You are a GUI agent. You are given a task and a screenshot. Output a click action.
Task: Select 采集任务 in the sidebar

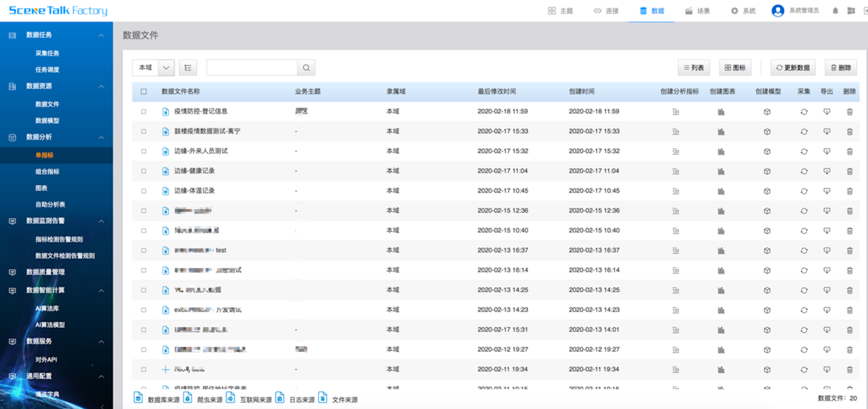pyautogui.click(x=47, y=53)
